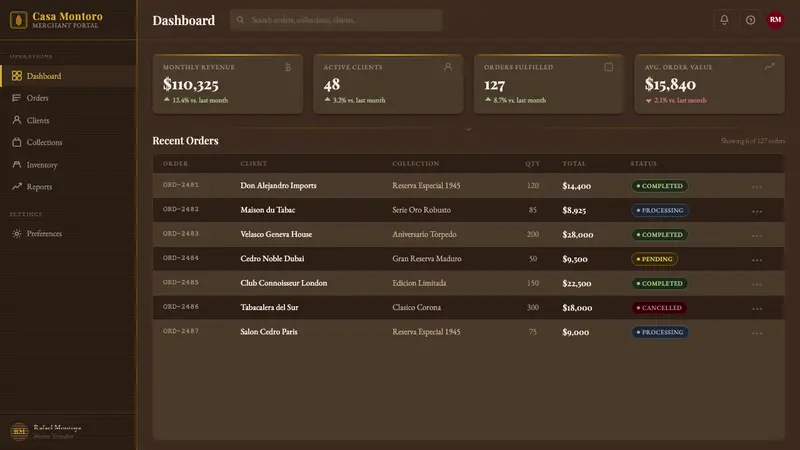Sort by the Order column header
The image size is (800, 450).
[176, 163]
